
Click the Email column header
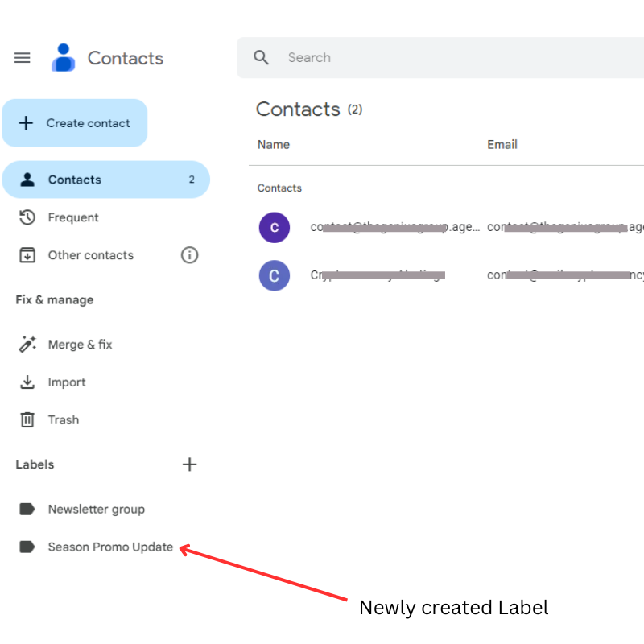tap(502, 145)
